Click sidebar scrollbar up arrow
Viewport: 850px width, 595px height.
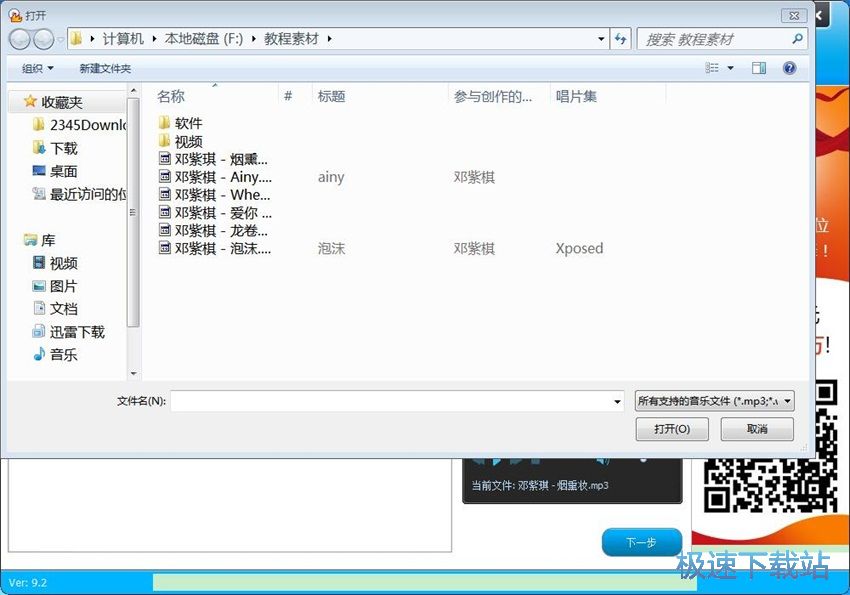coord(133,89)
